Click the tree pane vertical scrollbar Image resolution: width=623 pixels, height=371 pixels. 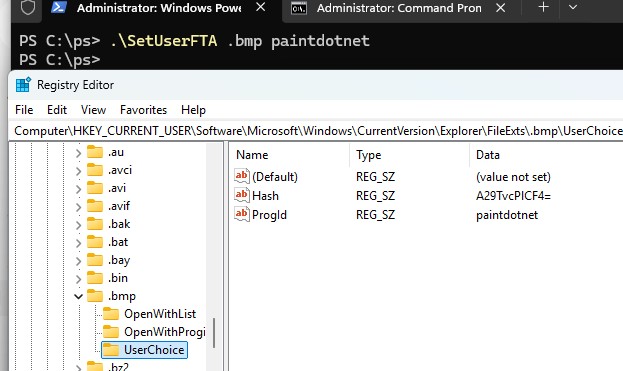214,333
